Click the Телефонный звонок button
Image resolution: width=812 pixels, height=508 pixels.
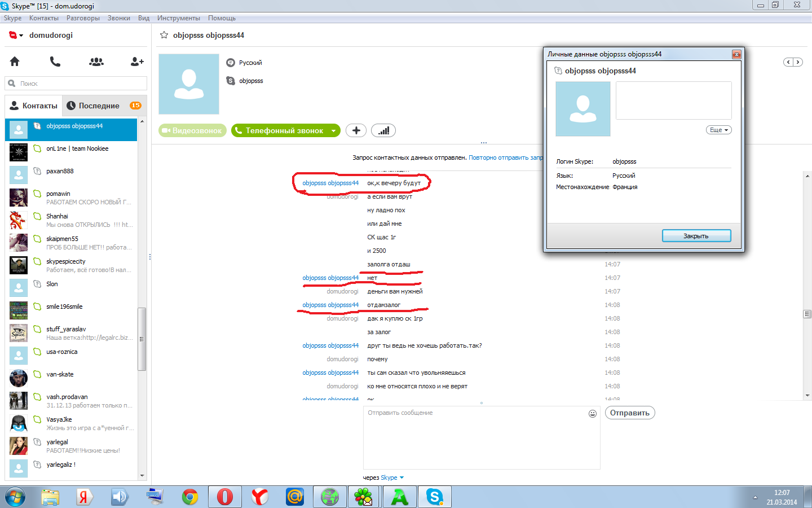tap(279, 130)
